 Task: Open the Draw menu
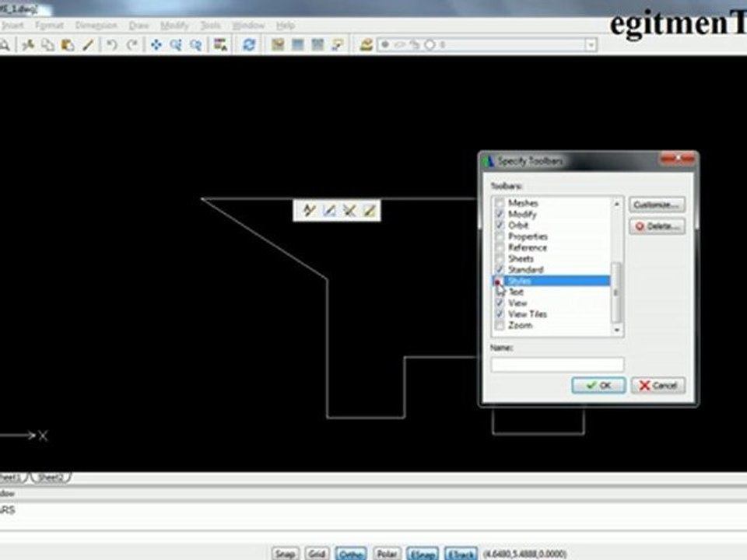tap(139, 25)
